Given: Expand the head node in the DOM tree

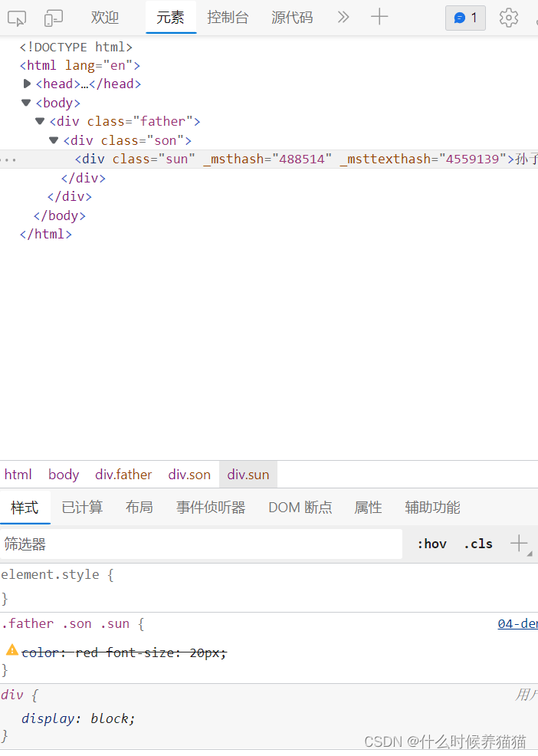Looking at the screenshot, I should (27, 84).
